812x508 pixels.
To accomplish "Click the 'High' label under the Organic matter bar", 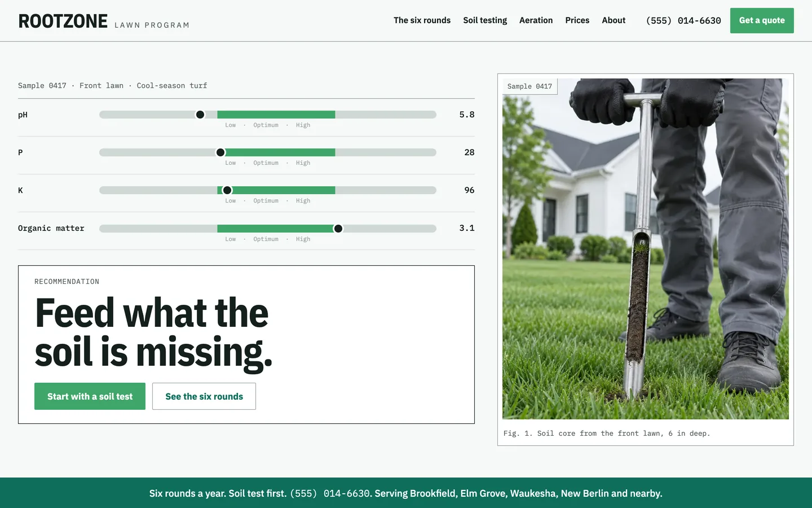I will pyautogui.click(x=303, y=239).
